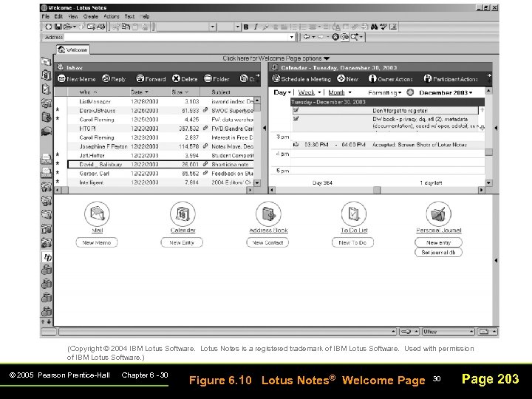This screenshot has width=532, height=399.
Task: Click New To Do button
Action: pyautogui.click(x=353, y=242)
